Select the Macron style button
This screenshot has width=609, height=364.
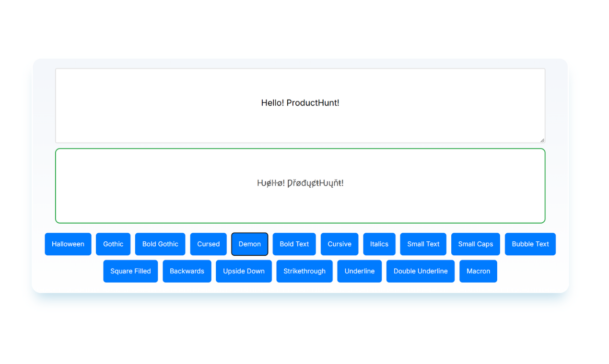click(x=479, y=271)
